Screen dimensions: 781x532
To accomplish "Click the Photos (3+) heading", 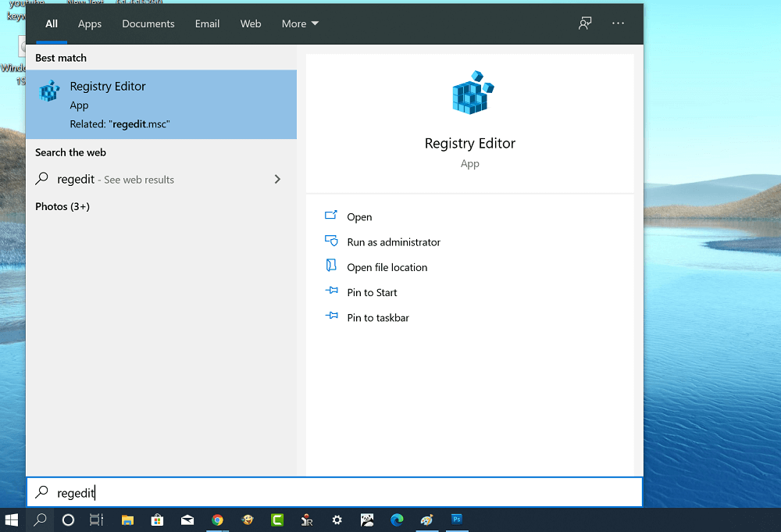I will click(62, 207).
